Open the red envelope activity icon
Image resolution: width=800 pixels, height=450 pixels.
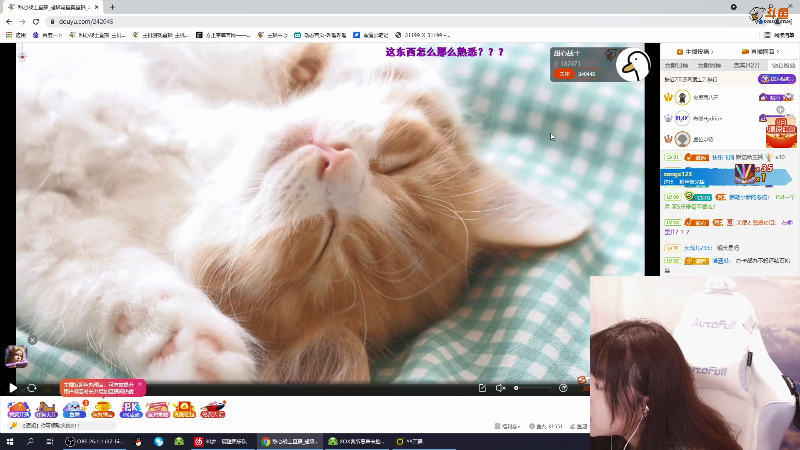185,409
